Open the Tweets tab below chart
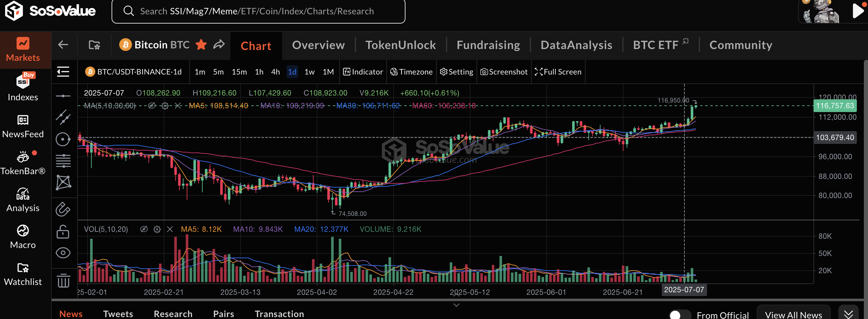Screen dimensions: 868x319 [x=118, y=314]
